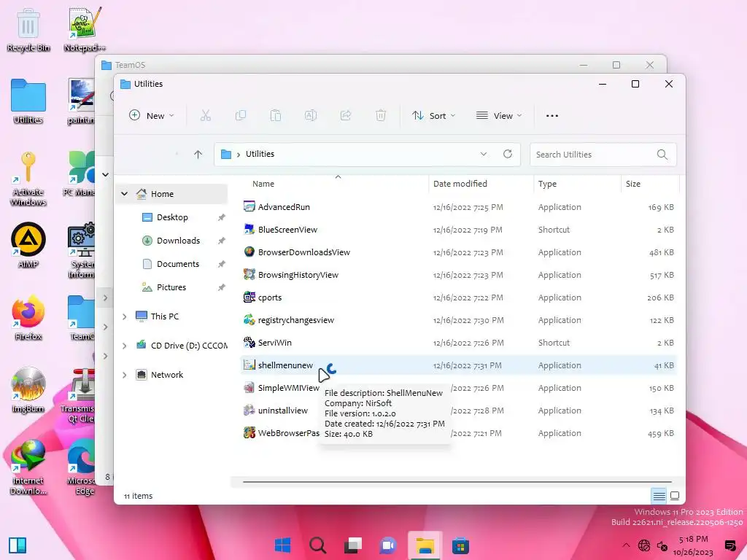Sort by Type column header
The height and width of the screenshot is (560, 747).
coord(547,184)
